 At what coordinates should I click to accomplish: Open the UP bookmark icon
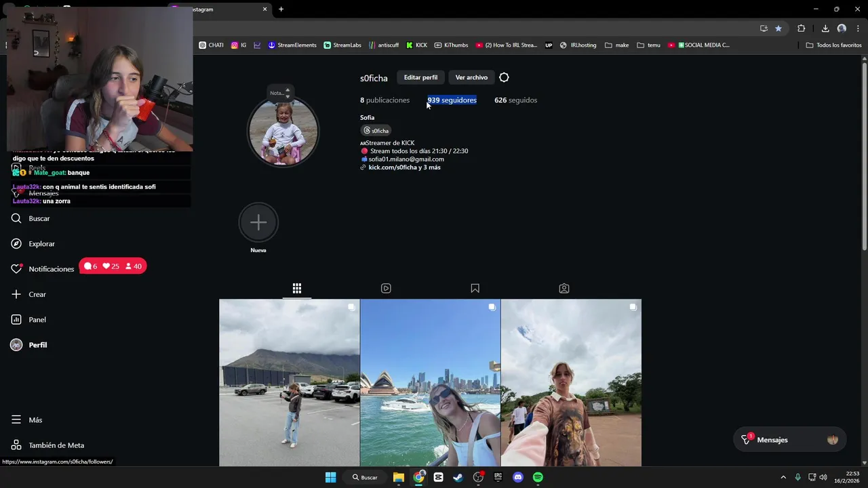coord(549,45)
